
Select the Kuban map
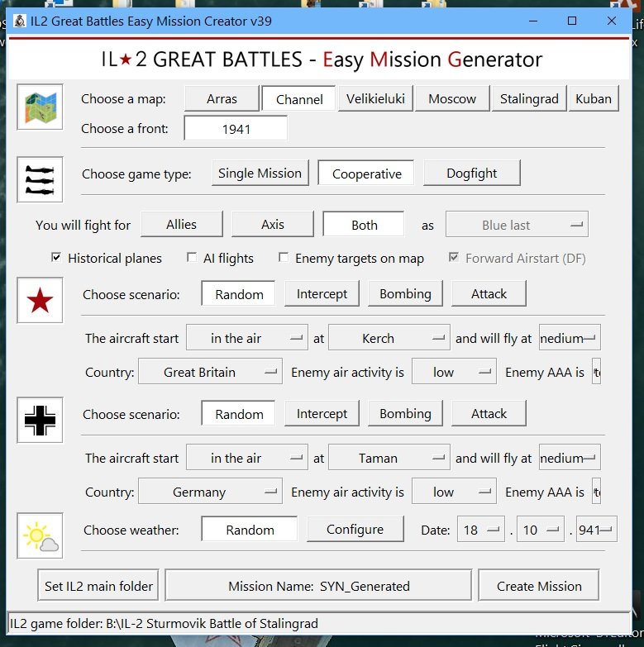pos(594,98)
